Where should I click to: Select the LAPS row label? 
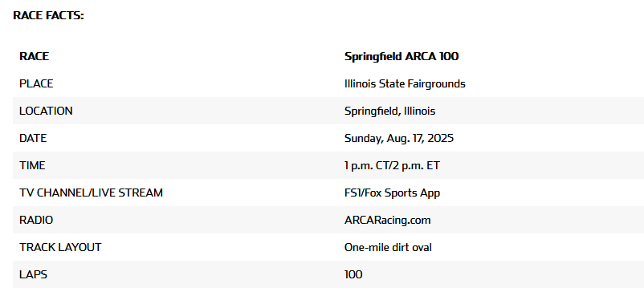click(33, 274)
